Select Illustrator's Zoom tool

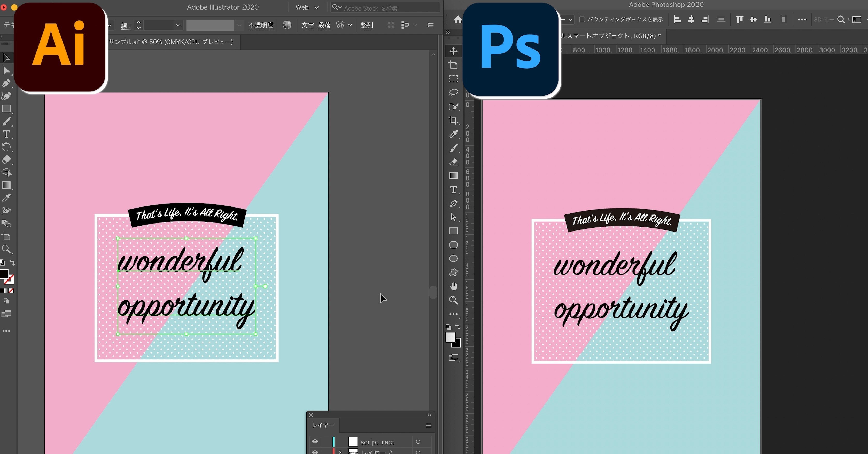[x=6, y=249]
